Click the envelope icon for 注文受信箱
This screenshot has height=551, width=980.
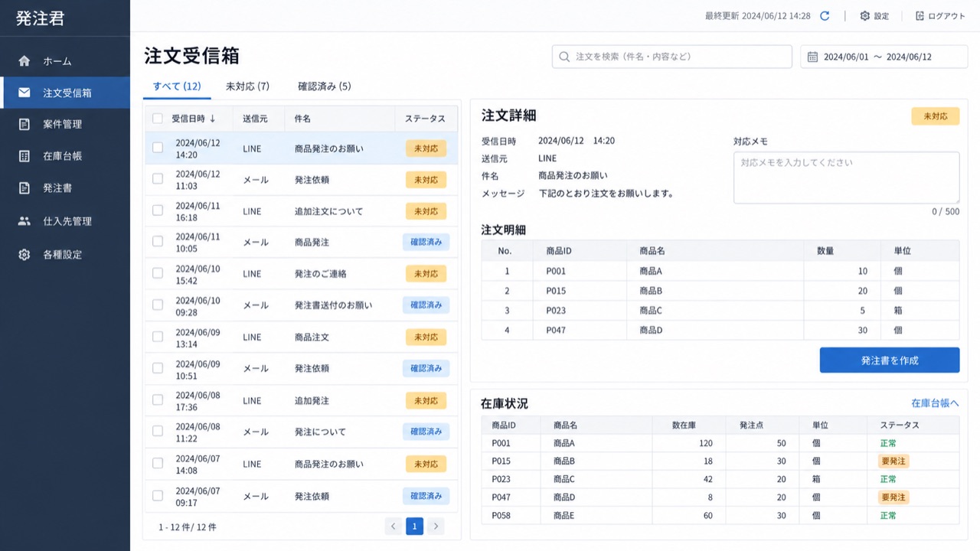(x=24, y=93)
